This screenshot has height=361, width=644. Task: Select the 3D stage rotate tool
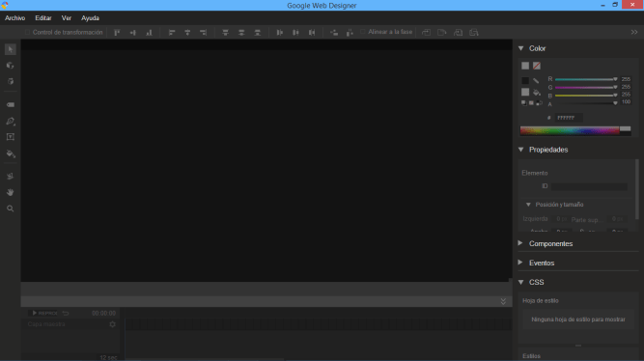coord(11,81)
